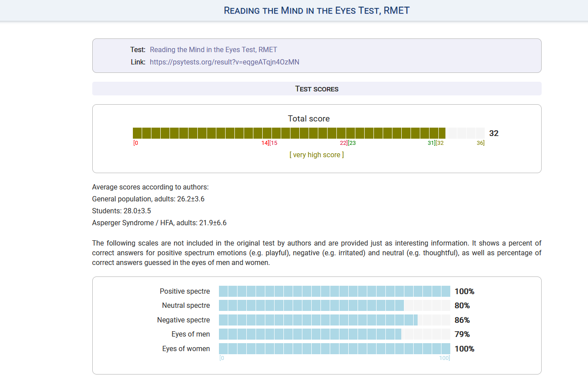Click the 80% value beside Neutral spectre
The image size is (588, 386).
(x=462, y=306)
